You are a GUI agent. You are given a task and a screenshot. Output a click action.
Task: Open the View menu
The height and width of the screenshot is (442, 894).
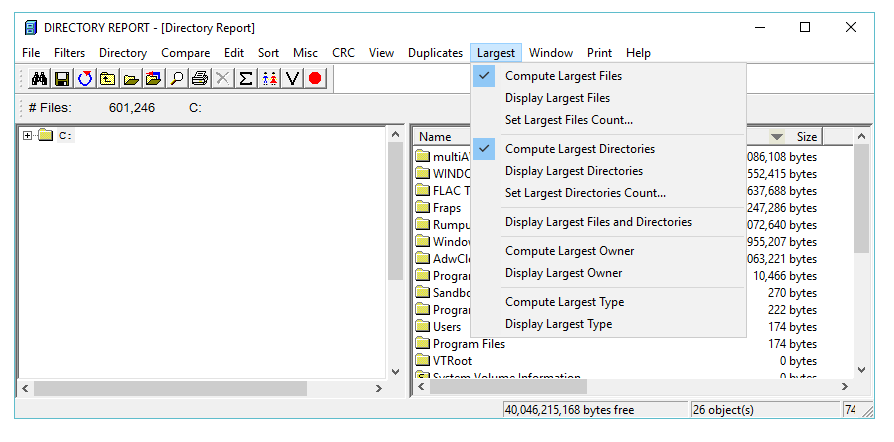(x=381, y=53)
